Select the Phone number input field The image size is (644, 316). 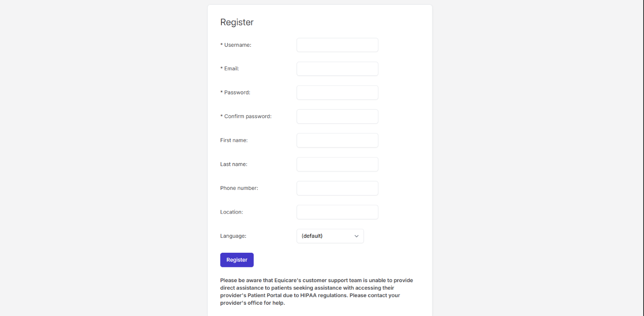pos(337,188)
